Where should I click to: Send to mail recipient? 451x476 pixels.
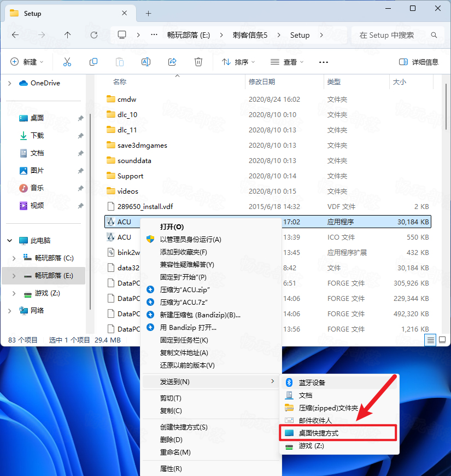point(339,420)
